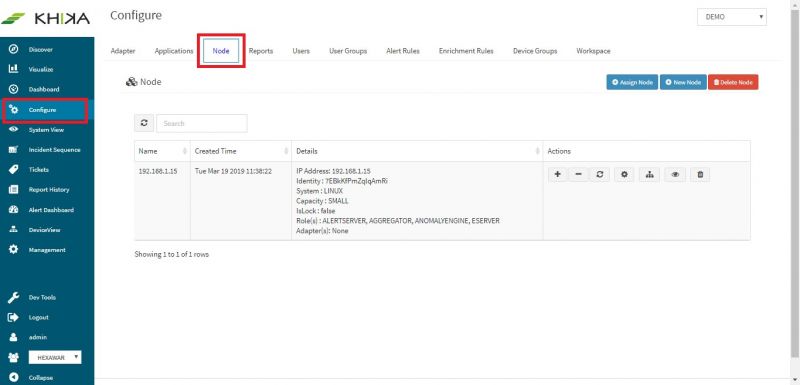800x385 pixels.
Task: Collapse the sidebar
Action: point(40,378)
